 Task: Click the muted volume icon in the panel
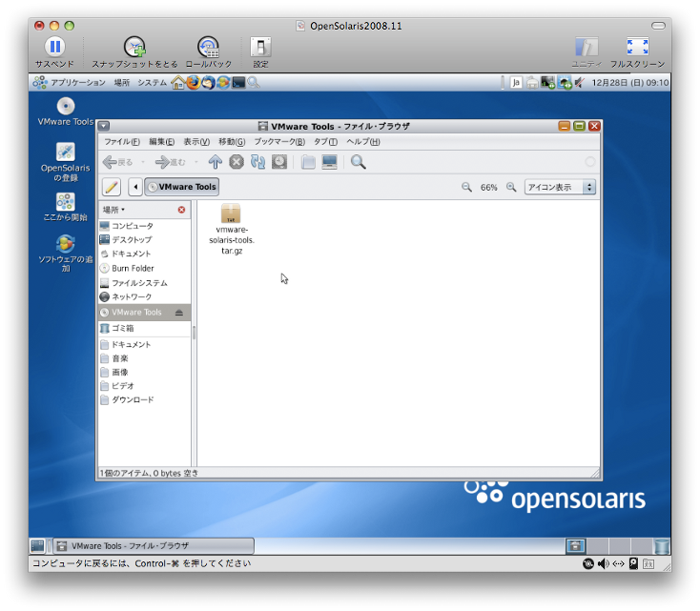[580, 83]
